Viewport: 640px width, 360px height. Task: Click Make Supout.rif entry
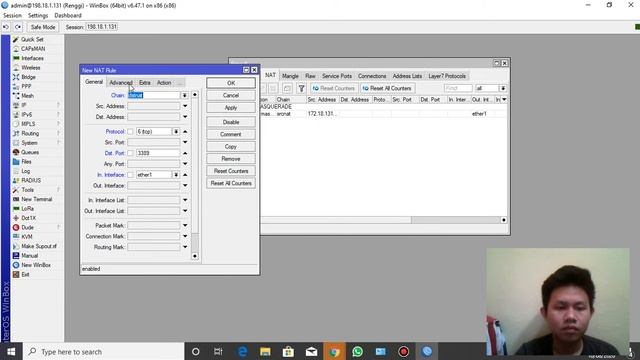coord(38,246)
